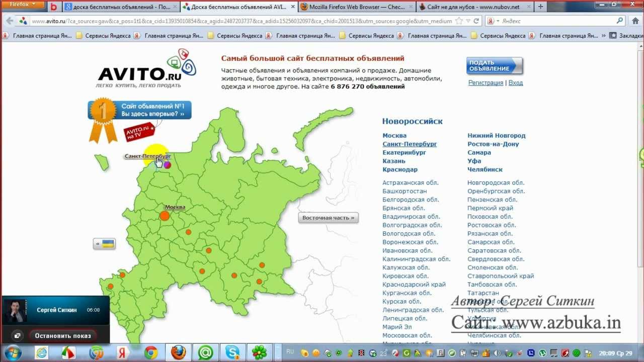Close the Mozilla Firefox Web Browser tab

(411, 7)
